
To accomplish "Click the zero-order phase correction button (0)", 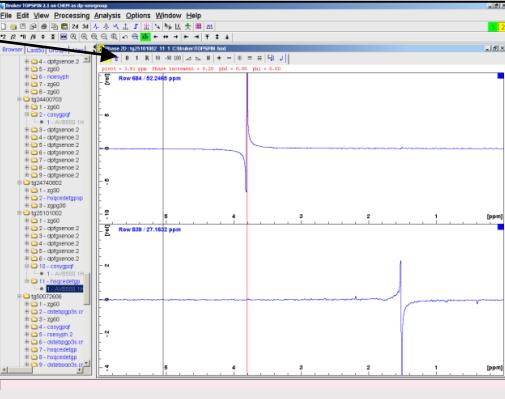I will 127,58.
